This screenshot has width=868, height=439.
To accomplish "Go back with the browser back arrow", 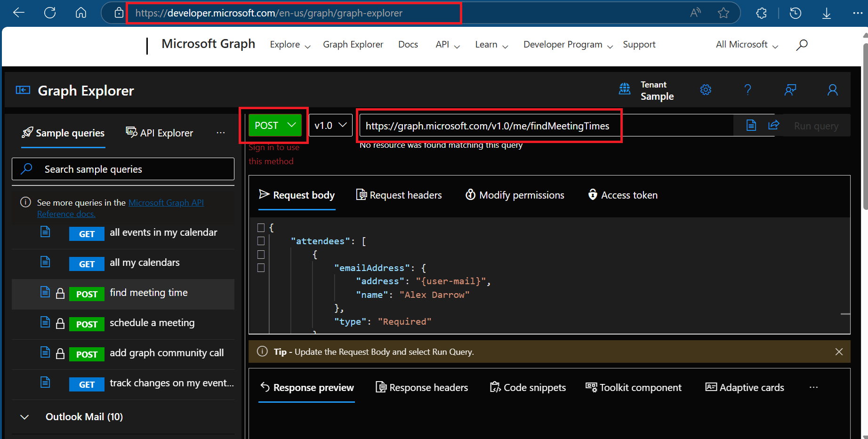I will pos(19,13).
